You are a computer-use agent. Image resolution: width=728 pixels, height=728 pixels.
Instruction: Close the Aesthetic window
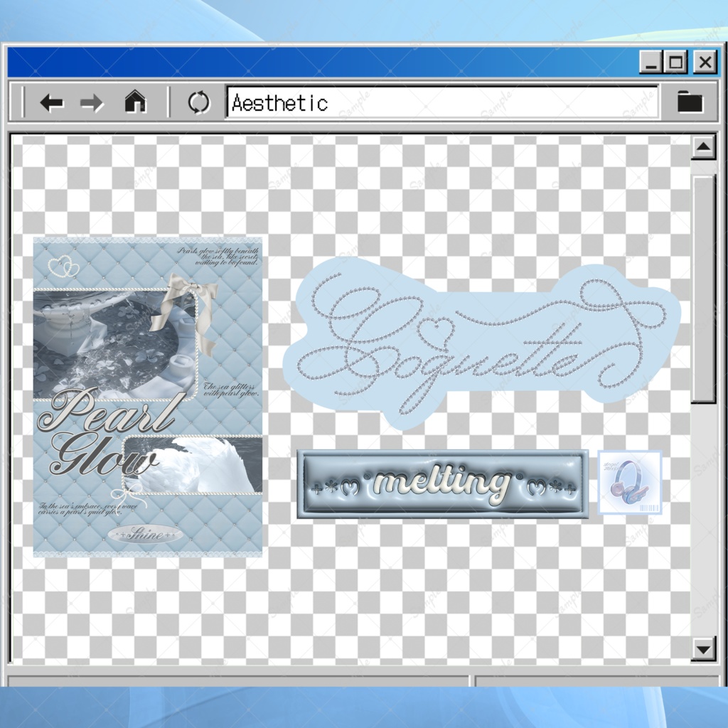pos(705,63)
